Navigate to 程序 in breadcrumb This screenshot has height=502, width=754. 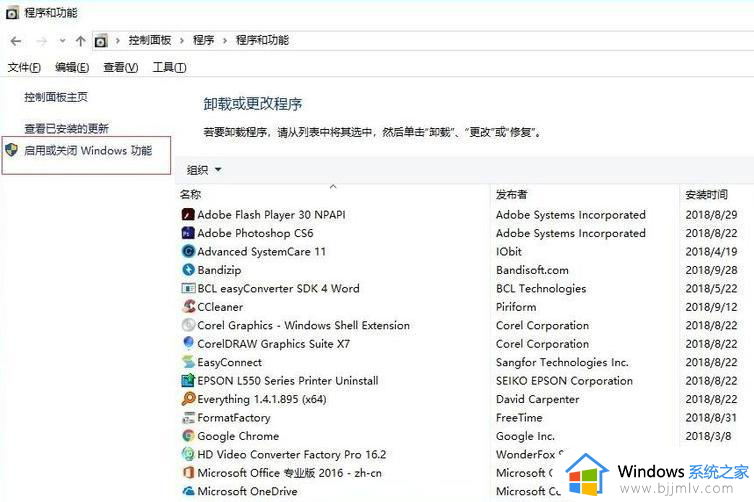[203, 40]
